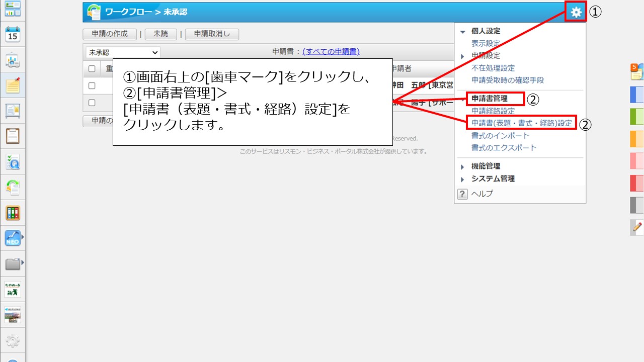The image size is (644, 362).
Task: Toggle the select-all checkbox in table header
Action: click(x=92, y=69)
